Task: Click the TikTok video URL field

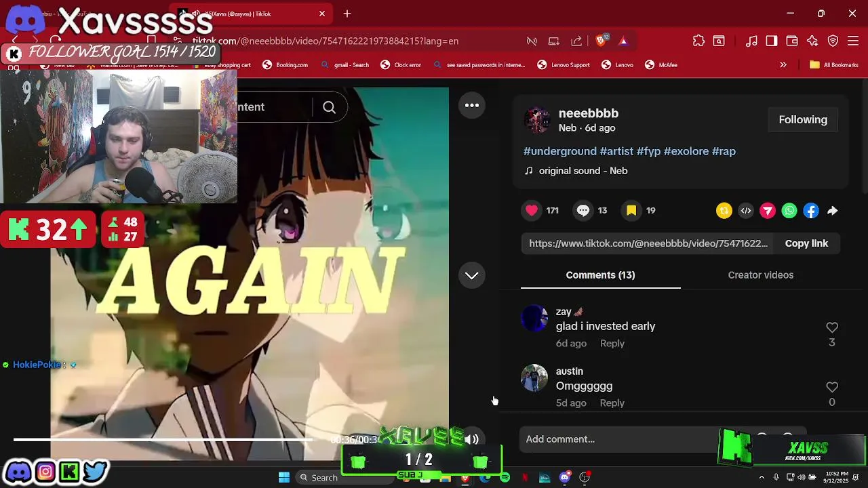Action: click(648, 243)
